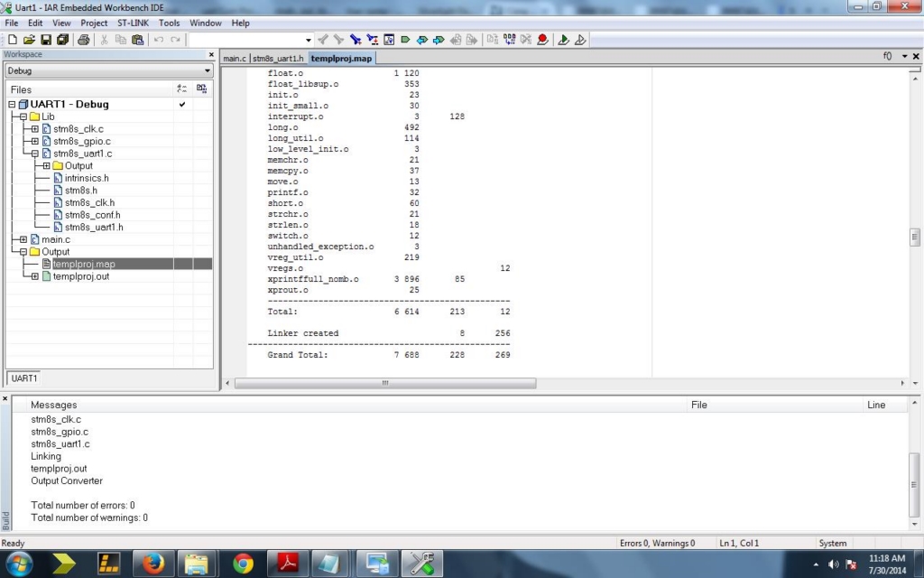Viewport: 924px width, 578px height.
Task: Select the UART1 workspace tab
Action: [x=24, y=378]
